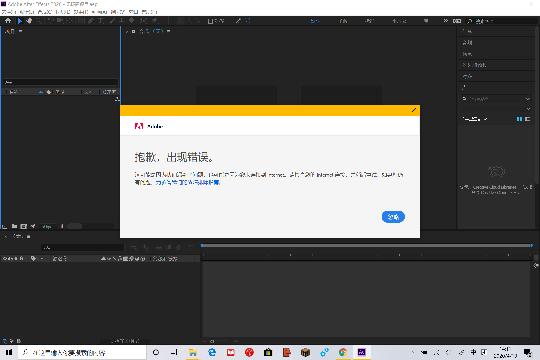This screenshot has width=540, height=360.
Task: Open the 合成 (Composition) menu
Action: [x=45, y=12]
